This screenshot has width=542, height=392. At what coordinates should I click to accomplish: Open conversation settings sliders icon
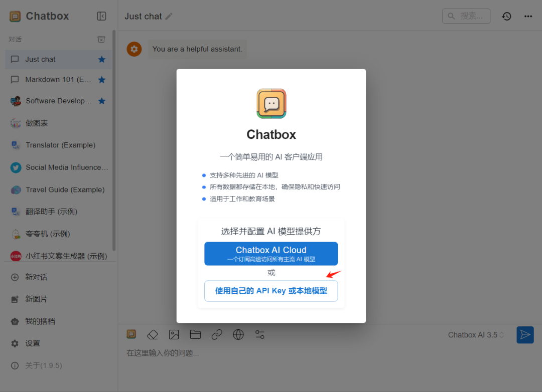click(x=260, y=335)
